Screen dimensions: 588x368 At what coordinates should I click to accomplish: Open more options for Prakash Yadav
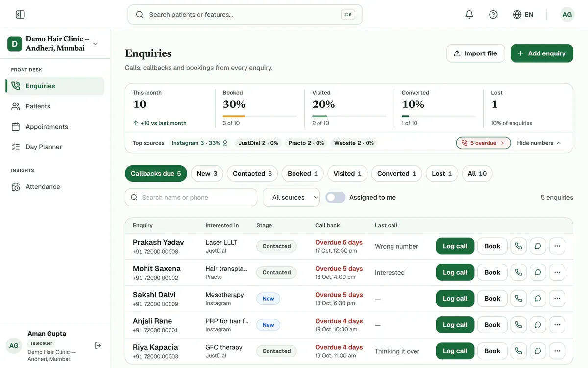557,246
